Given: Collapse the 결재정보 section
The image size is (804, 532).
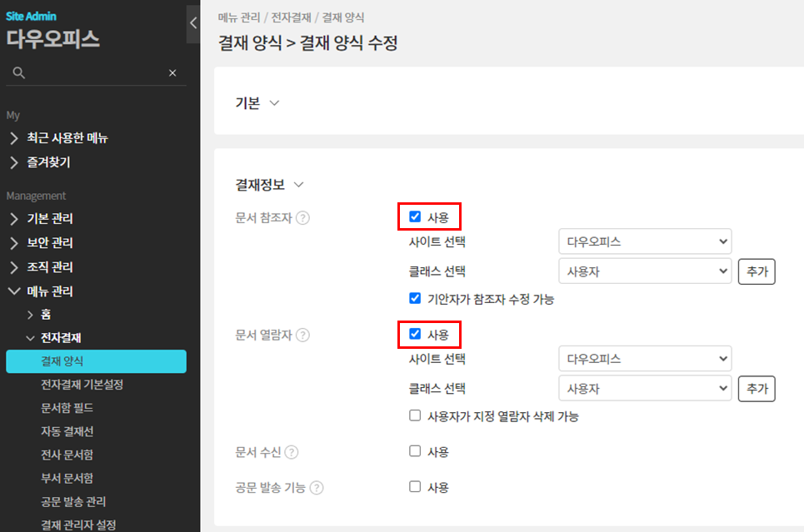Looking at the screenshot, I should (x=299, y=185).
